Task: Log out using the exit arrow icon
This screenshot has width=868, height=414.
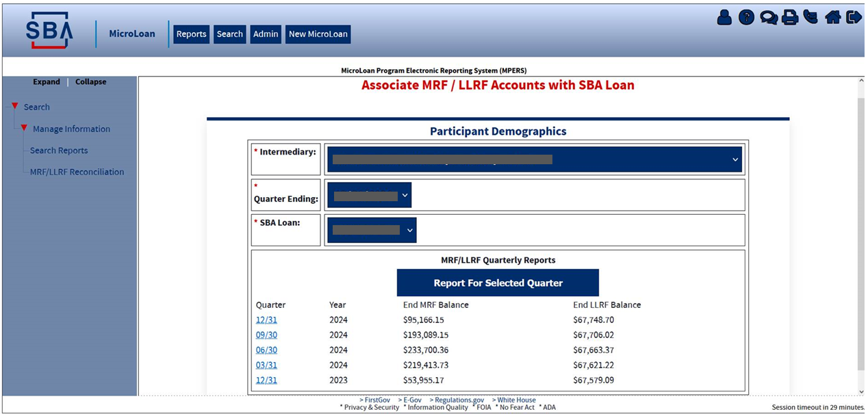Action: 854,18
